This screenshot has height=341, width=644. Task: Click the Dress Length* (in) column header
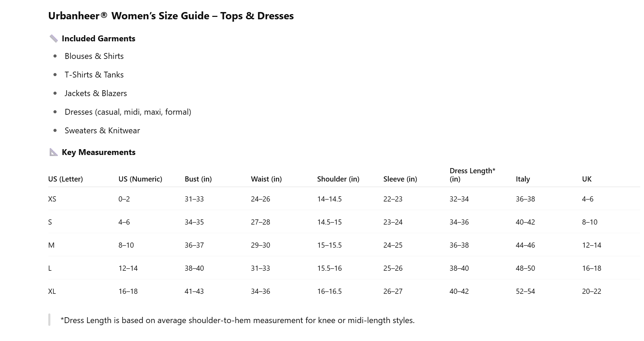click(472, 175)
